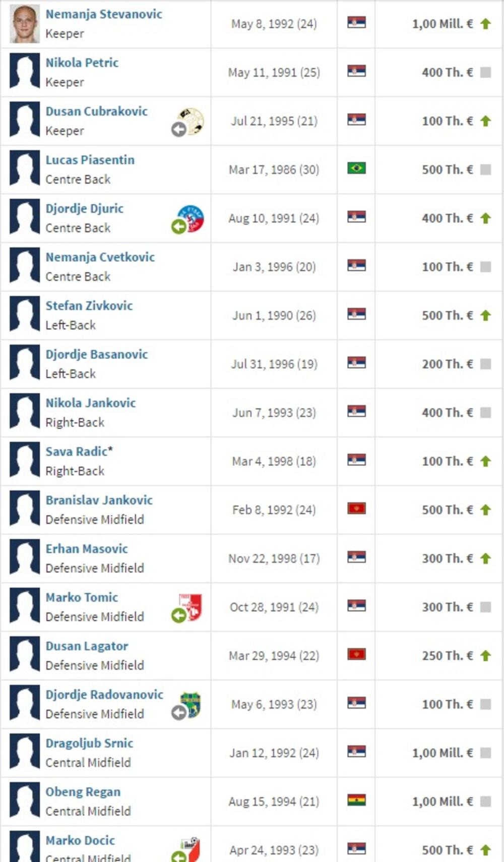Click the club crest beside Djordje Djuric
The height and width of the screenshot is (862, 504).
[193, 218]
